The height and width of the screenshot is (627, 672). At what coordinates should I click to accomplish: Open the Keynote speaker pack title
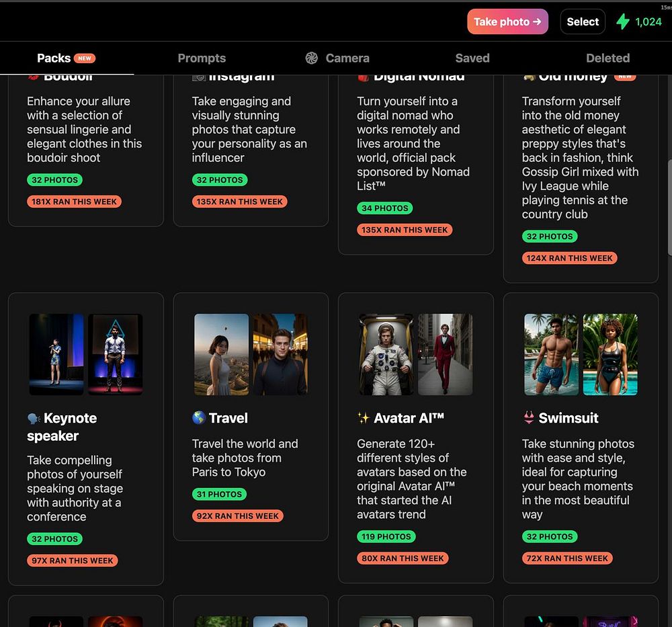coord(62,427)
